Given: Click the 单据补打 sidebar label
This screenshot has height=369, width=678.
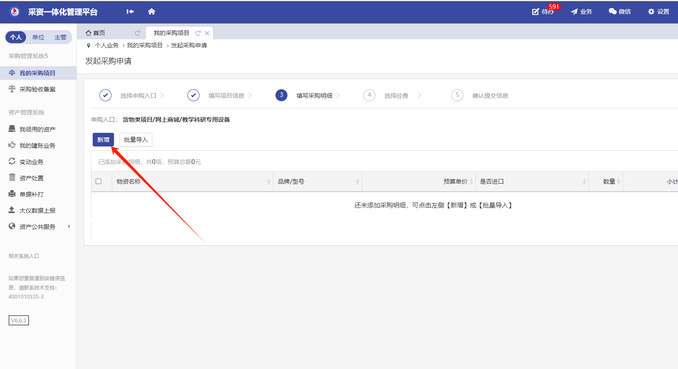Looking at the screenshot, I should [32, 194].
